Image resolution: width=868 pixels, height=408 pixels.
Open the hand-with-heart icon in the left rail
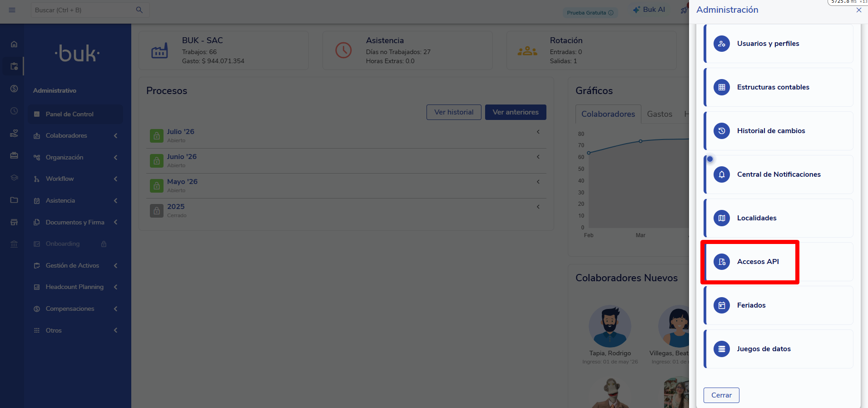click(14, 133)
